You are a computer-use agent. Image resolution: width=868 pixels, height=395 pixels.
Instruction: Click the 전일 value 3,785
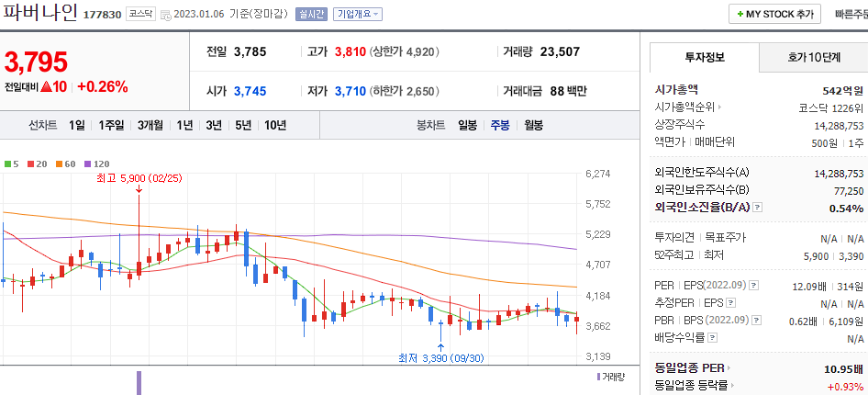(x=250, y=52)
